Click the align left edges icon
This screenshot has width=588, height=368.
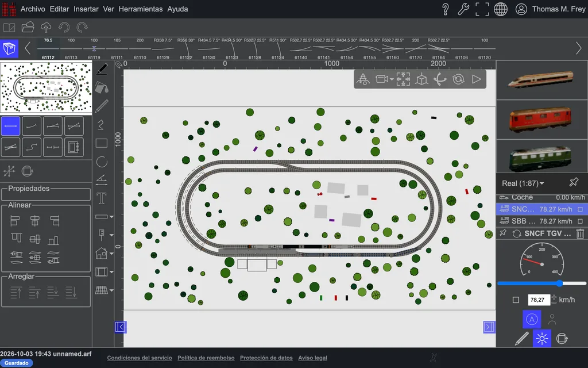point(15,221)
